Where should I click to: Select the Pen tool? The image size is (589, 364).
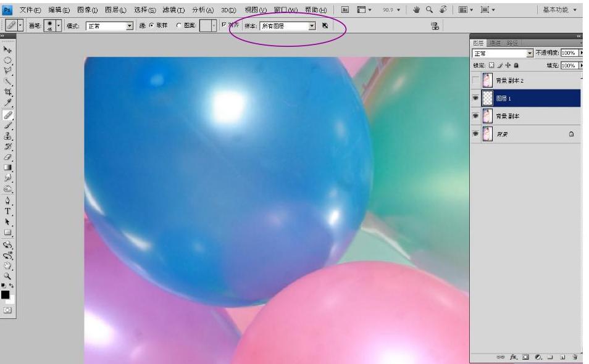[7, 201]
